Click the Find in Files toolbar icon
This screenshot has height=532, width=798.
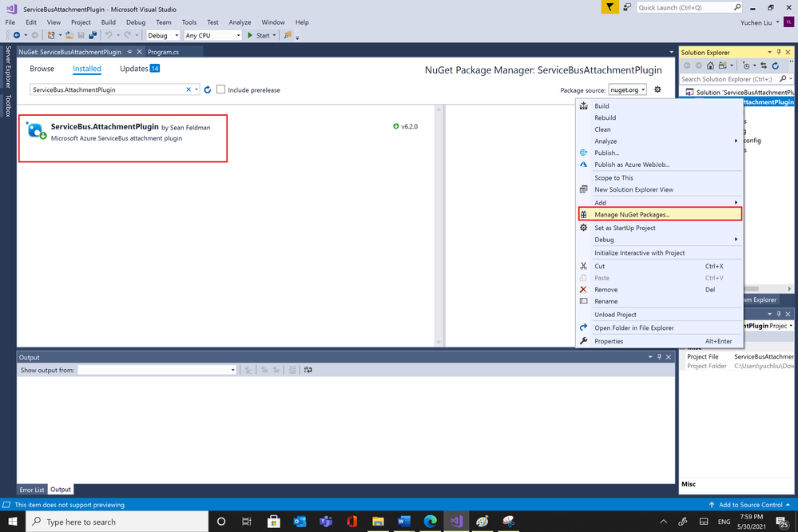click(288, 35)
